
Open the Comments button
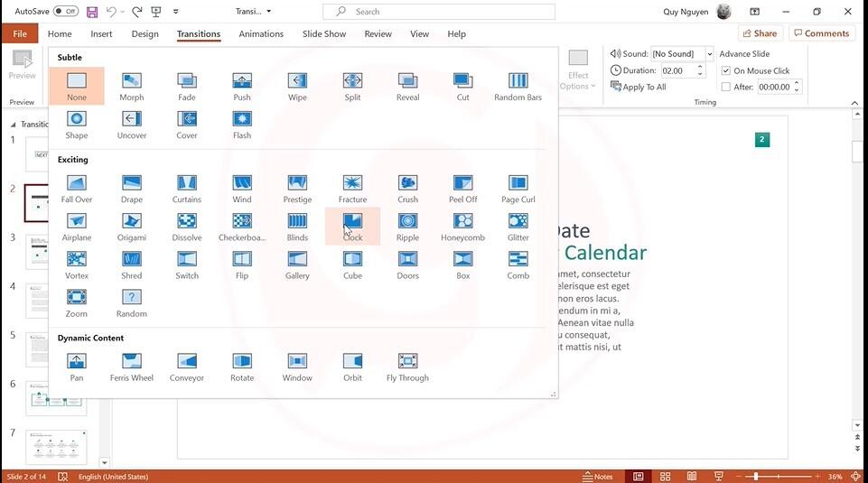tap(822, 33)
